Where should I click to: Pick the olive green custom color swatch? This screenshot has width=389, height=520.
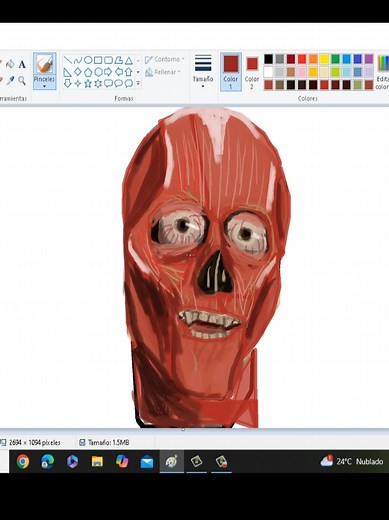point(358,85)
